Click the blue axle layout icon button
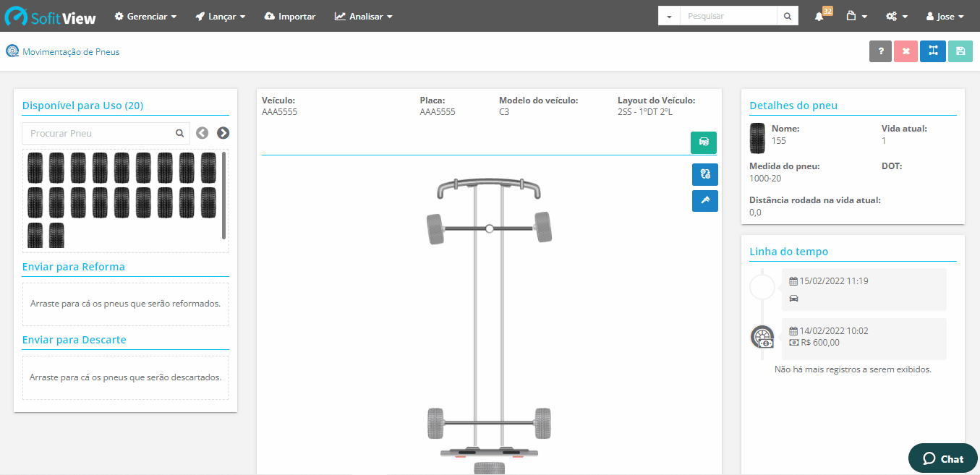This screenshot has width=980, height=475. (933, 51)
